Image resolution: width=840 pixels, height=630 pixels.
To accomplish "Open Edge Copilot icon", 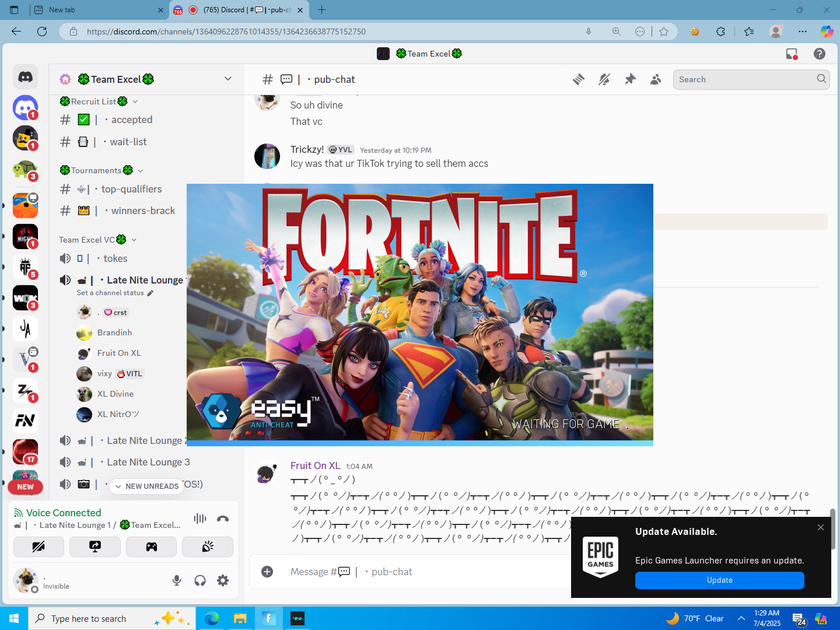I will point(827,32).
